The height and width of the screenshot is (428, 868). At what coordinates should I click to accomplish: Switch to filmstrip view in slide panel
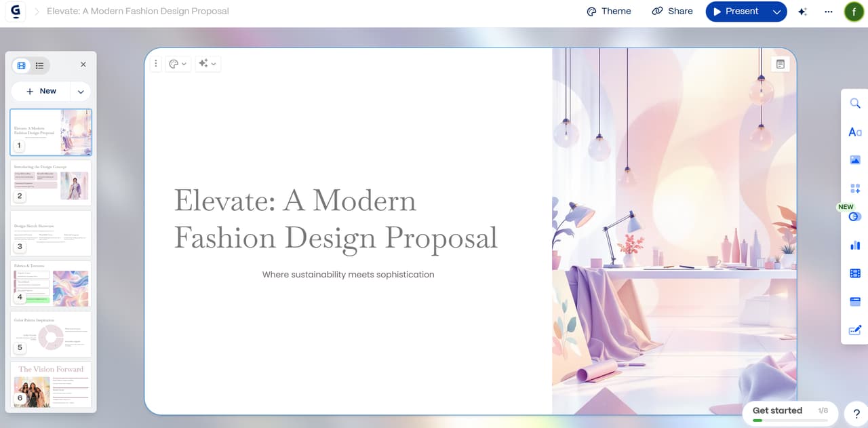pos(22,66)
